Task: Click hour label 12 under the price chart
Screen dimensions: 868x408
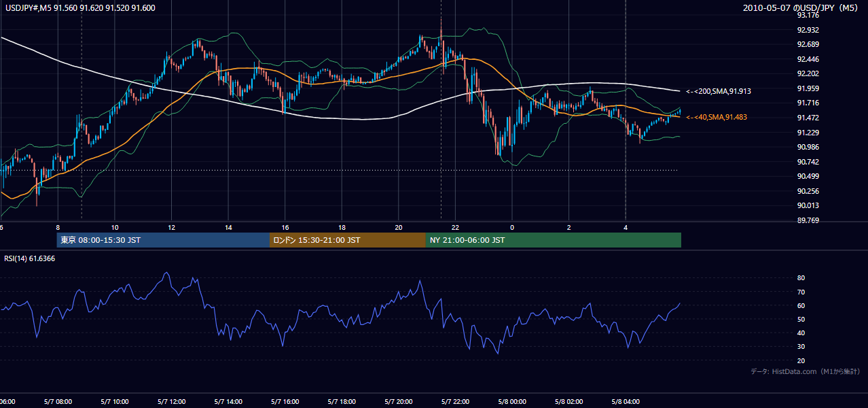Action: pos(172,227)
